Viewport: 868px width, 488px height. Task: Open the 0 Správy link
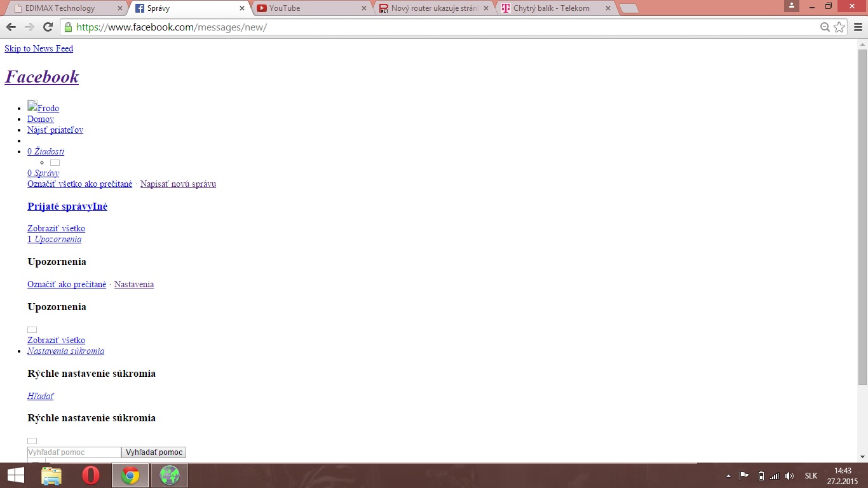(43, 173)
